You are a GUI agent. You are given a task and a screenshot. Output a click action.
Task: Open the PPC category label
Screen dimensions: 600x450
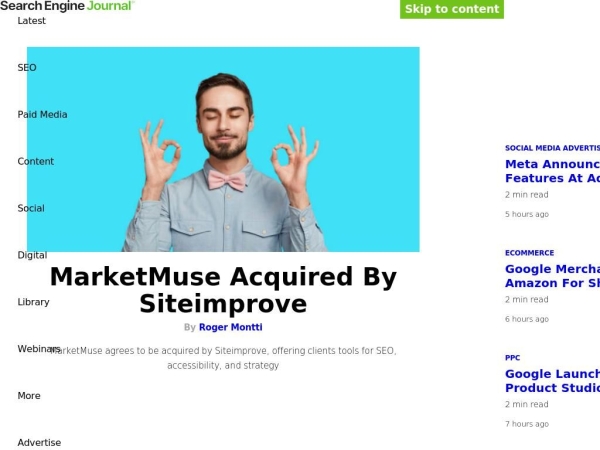click(512, 358)
